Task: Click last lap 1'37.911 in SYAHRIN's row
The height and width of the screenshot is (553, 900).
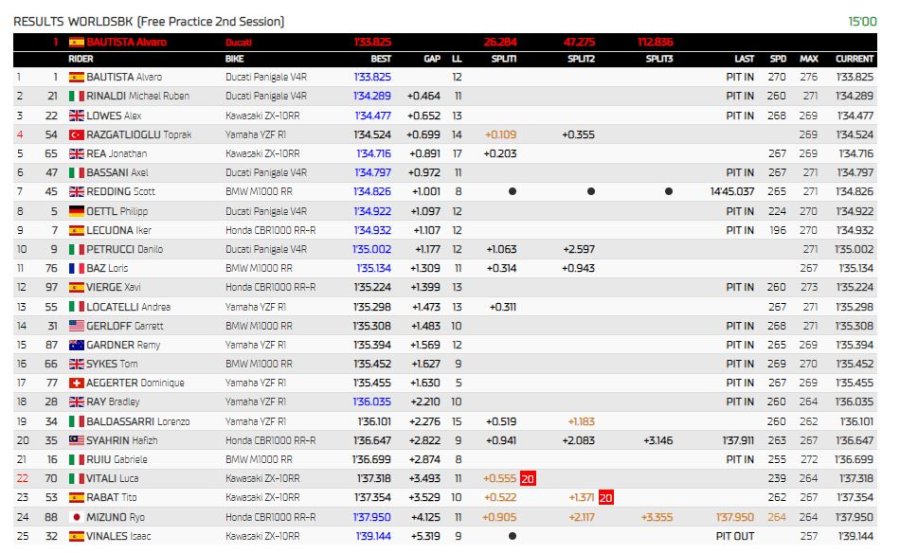Action: (738, 440)
